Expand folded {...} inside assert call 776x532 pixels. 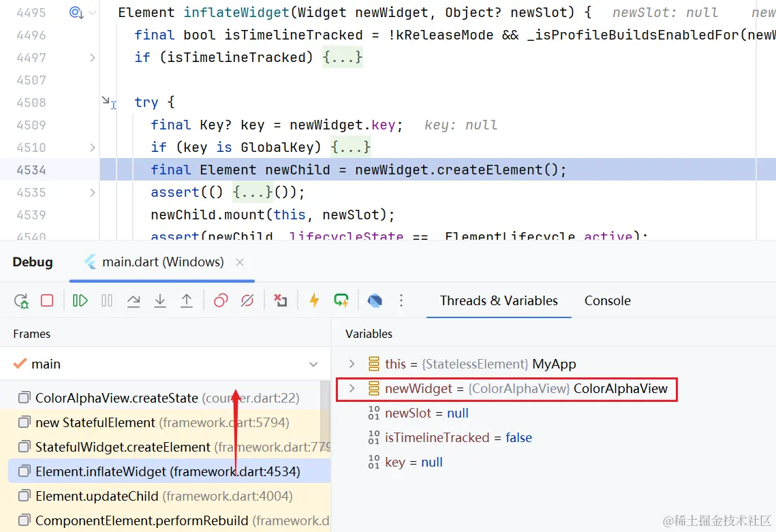coord(253,192)
